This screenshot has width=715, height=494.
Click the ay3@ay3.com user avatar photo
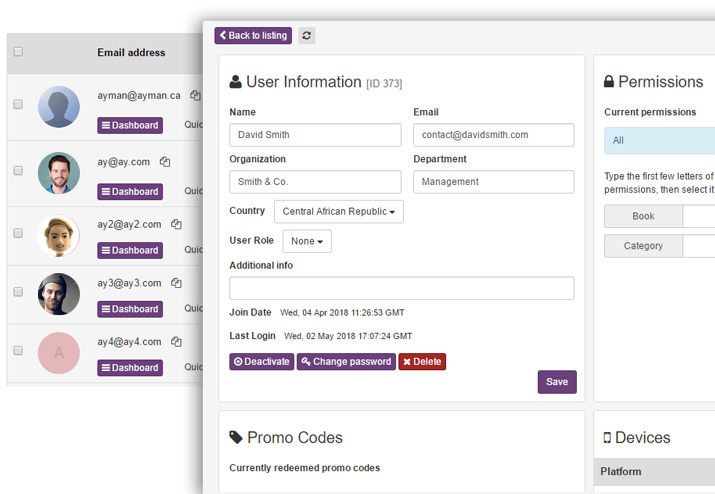coord(58,294)
